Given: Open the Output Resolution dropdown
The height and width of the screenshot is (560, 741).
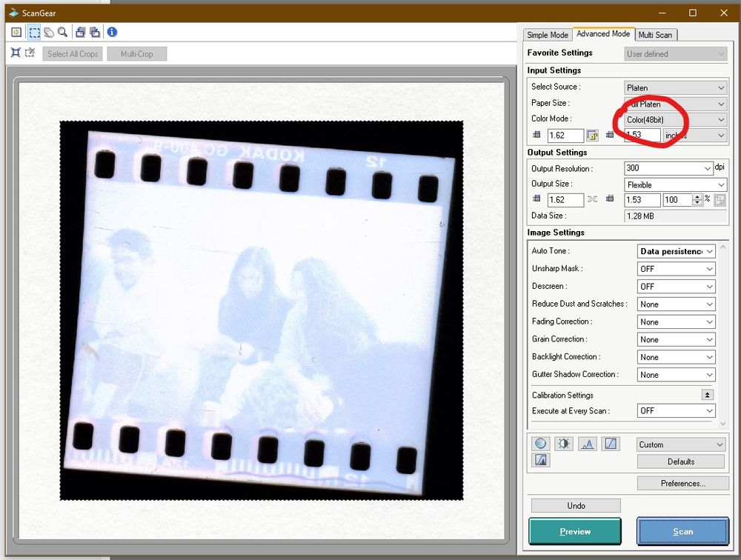Looking at the screenshot, I should (x=668, y=168).
